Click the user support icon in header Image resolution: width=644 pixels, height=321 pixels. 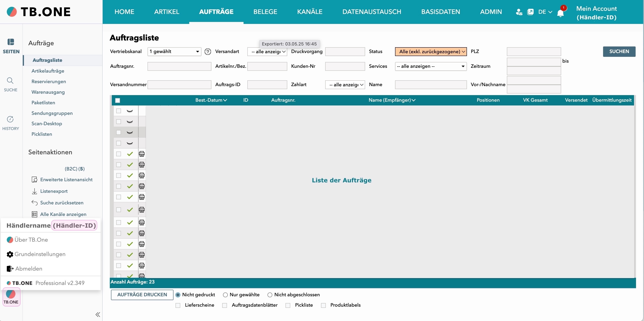[x=519, y=12]
